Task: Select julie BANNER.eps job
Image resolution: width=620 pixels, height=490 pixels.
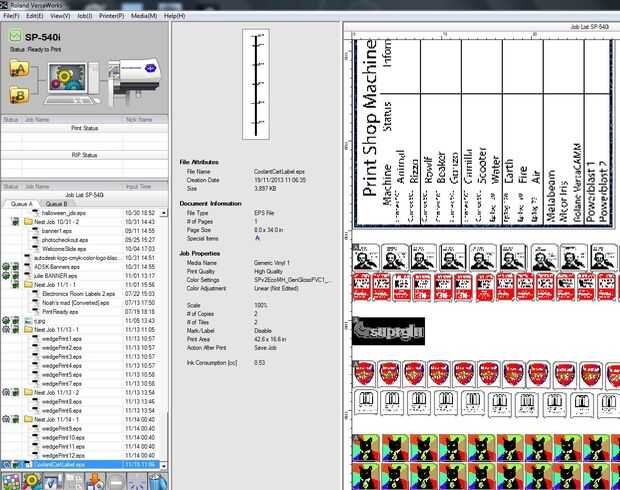Action: point(55,276)
